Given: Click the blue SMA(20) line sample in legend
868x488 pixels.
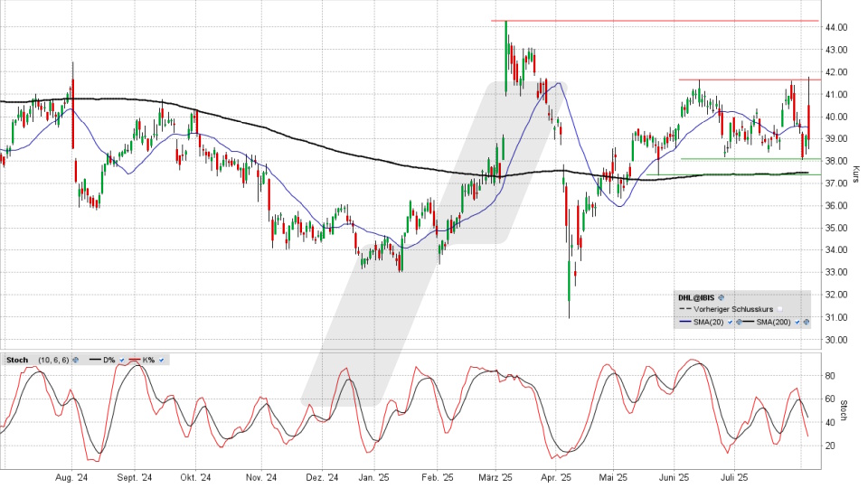Looking at the screenshot, I should click(685, 322).
